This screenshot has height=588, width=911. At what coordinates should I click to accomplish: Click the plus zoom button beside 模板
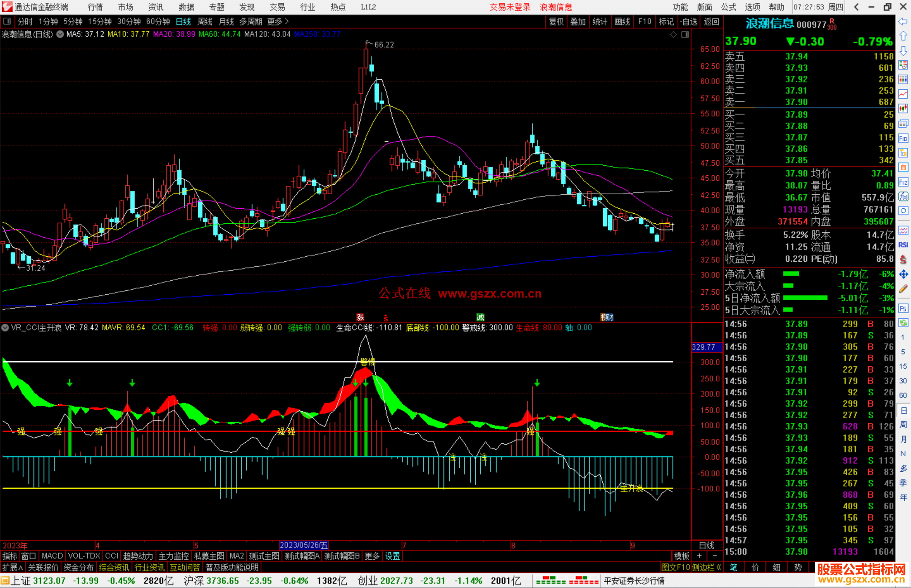(699, 556)
